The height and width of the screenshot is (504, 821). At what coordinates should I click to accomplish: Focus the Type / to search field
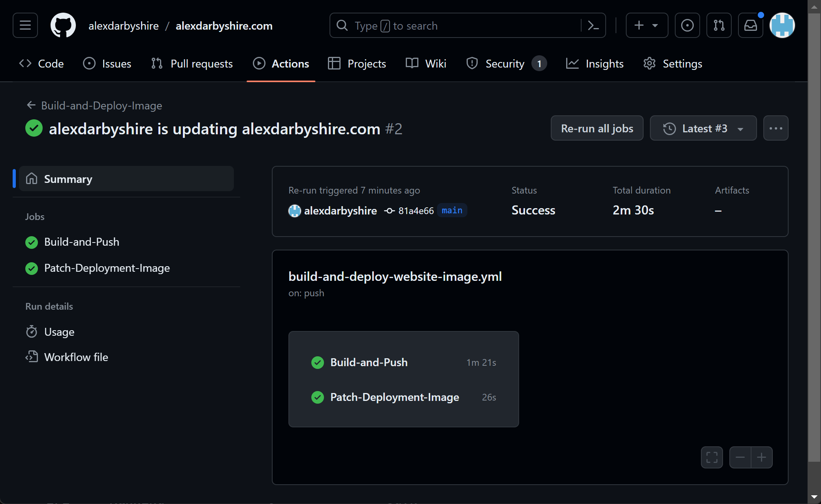[x=467, y=26]
